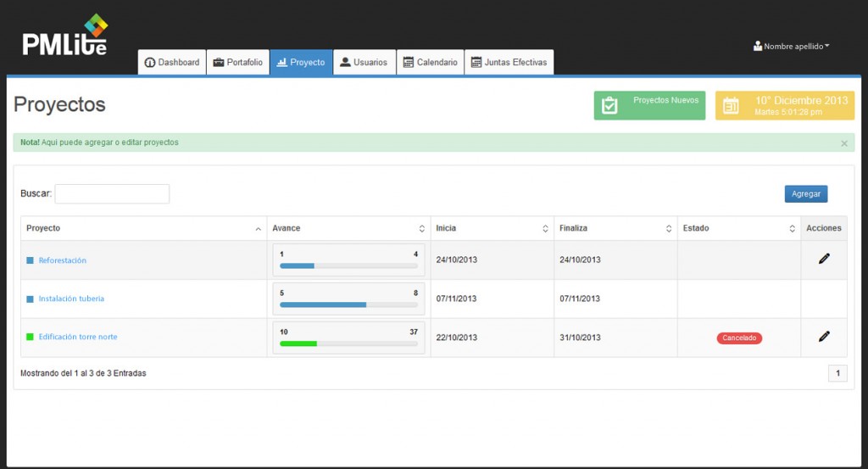Click the Edificación torre norte progress bar
Viewport: 868px width, 469px height.
pyautogui.click(x=348, y=343)
